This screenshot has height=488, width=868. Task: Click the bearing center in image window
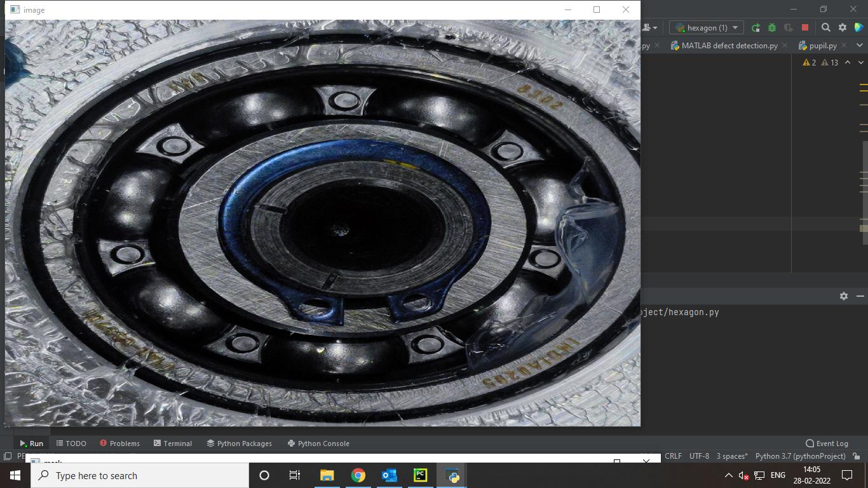click(341, 229)
